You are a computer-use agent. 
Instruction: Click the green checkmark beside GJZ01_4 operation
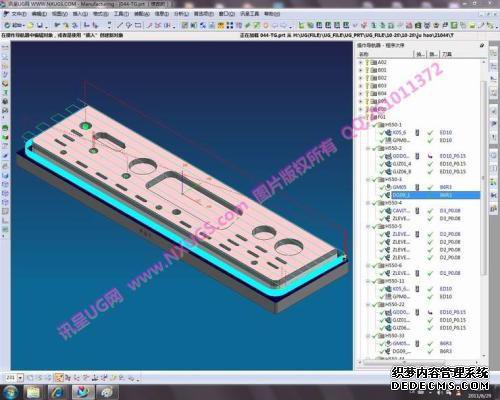[x=382, y=164]
